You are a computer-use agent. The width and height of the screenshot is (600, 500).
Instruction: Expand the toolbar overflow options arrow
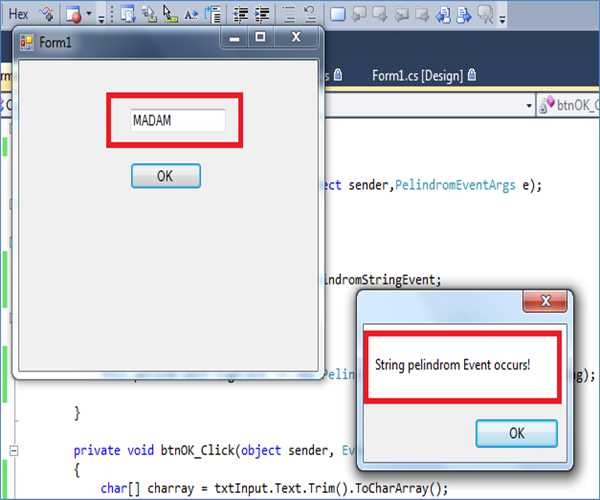(x=501, y=17)
